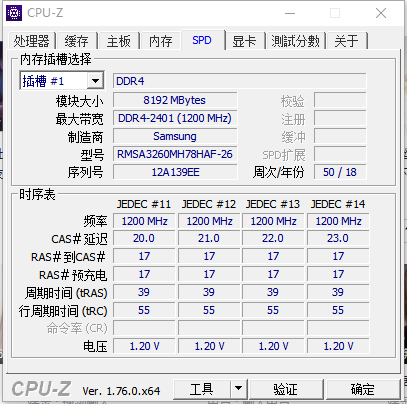Open the arrow dropdown beside 工具 button
Image resolution: width=407 pixels, height=404 pixels.
pyautogui.click(x=238, y=388)
